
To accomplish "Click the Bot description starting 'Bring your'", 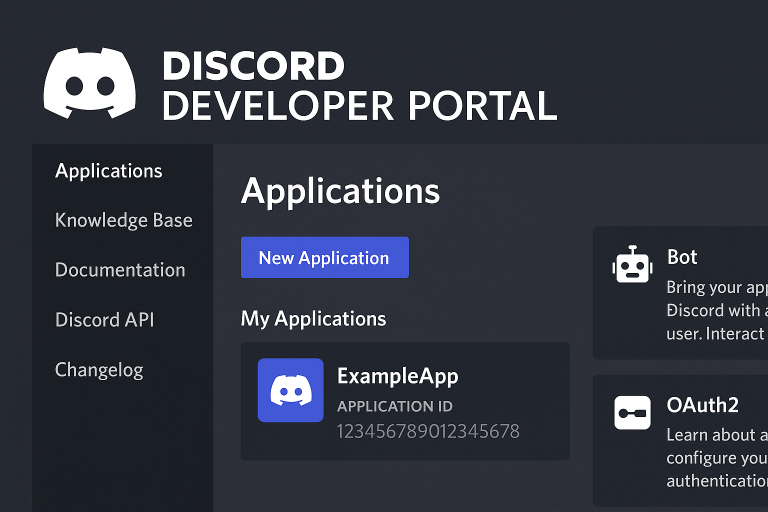I will pos(717,311).
